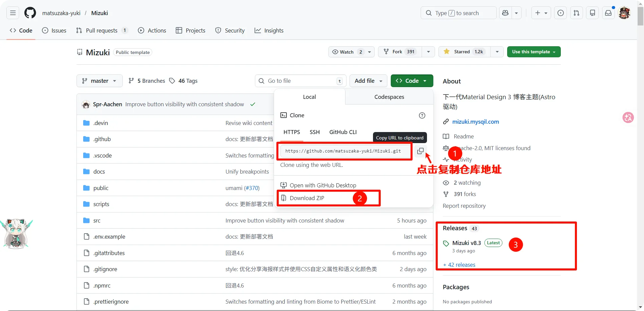Expand the create new plus menu

click(x=541, y=13)
